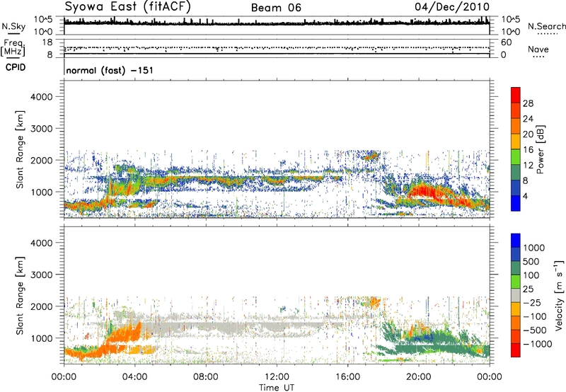Screen dimensions: 566x392
Task: Click the '-1000' tick on the velocity scale
Action: point(538,344)
